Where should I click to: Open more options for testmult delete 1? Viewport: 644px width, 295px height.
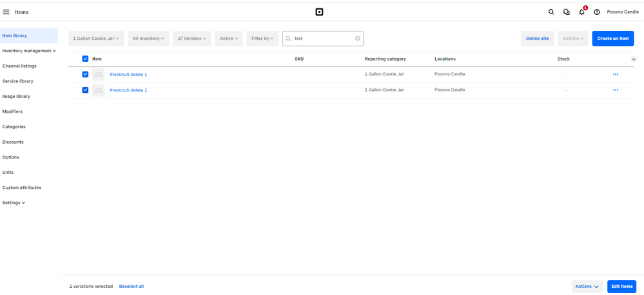(x=615, y=75)
